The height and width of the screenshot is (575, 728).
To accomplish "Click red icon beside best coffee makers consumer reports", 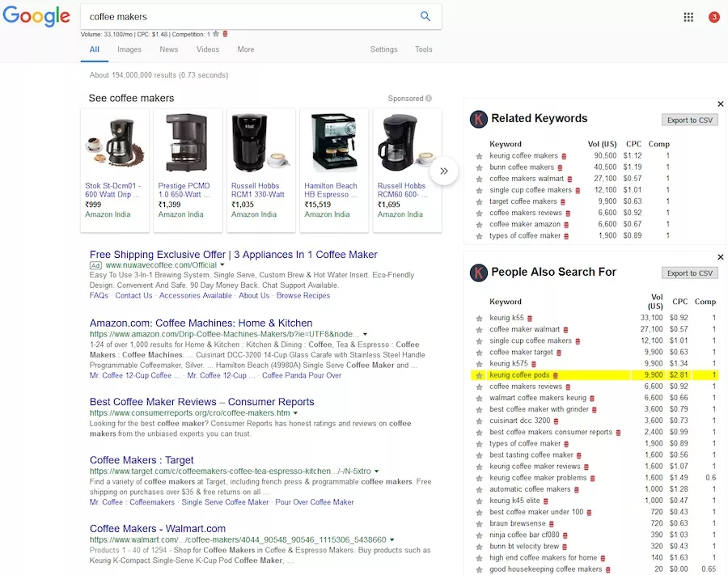I will 619,433.
